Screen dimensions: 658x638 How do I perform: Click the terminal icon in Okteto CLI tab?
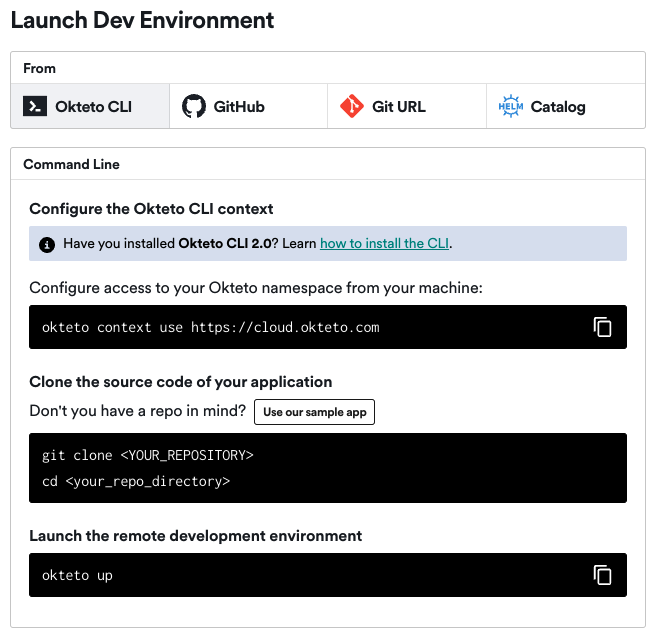35,107
